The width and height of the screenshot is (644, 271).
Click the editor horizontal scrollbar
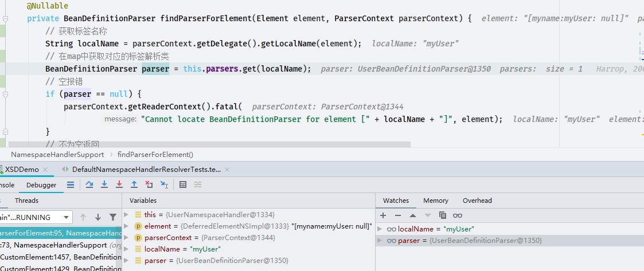[x=209, y=144]
